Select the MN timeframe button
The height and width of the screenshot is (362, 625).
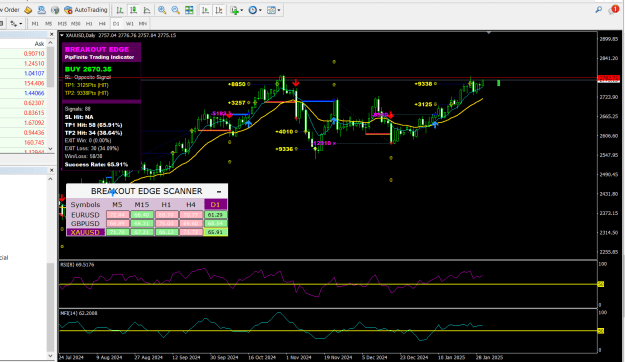tap(143, 24)
